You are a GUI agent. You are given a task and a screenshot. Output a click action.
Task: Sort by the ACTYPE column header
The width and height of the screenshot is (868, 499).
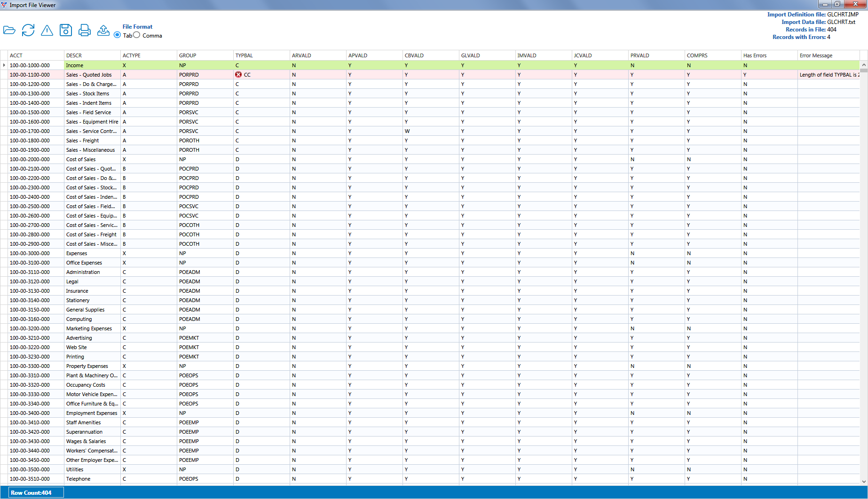[x=149, y=55]
